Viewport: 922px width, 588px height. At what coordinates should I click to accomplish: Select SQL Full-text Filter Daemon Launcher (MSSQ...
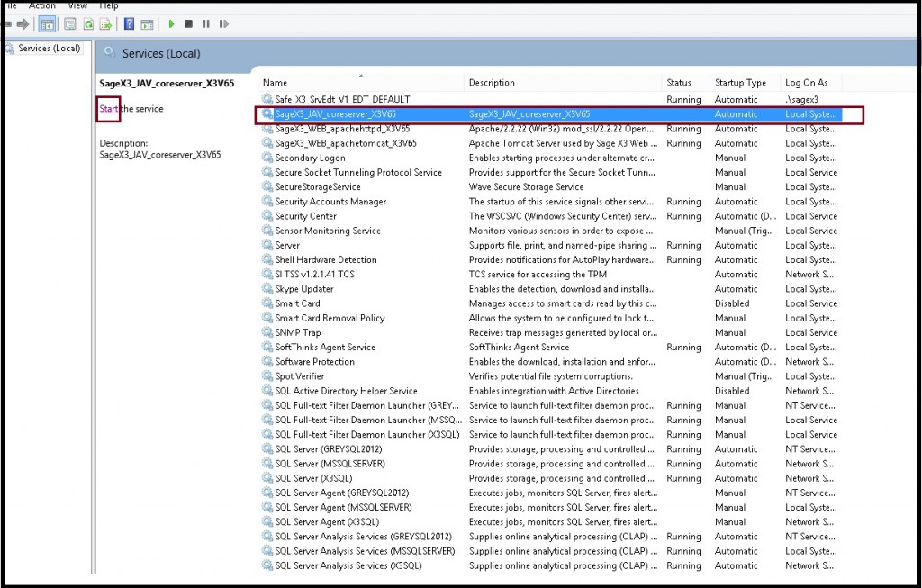click(x=368, y=420)
